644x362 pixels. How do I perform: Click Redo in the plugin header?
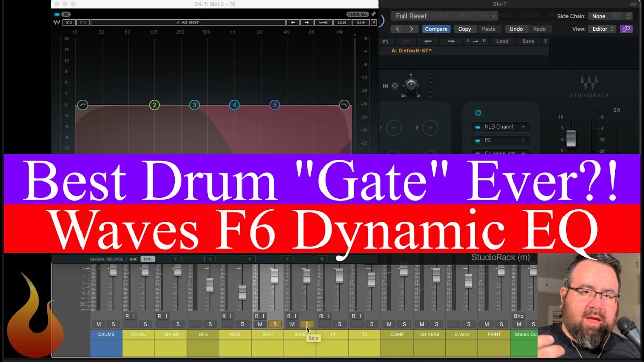[539, 29]
